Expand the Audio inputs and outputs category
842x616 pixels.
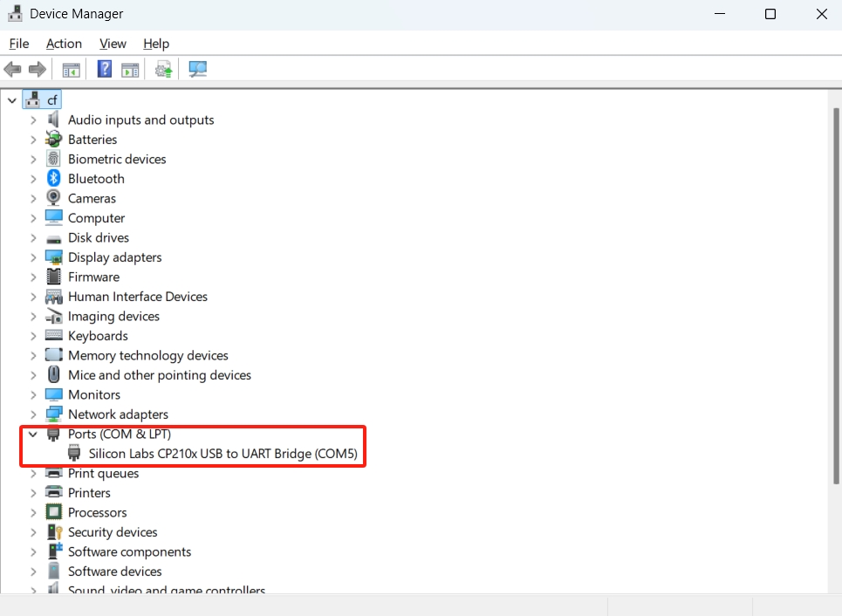[x=33, y=120]
